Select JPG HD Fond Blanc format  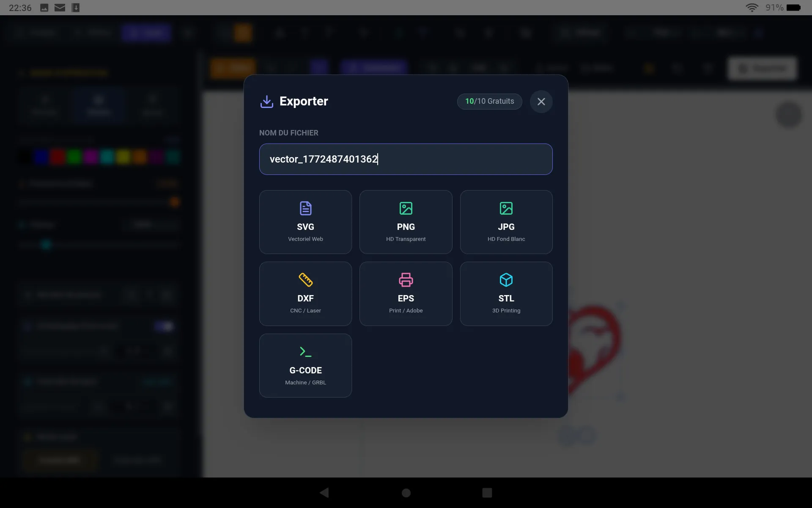[x=506, y=222]
